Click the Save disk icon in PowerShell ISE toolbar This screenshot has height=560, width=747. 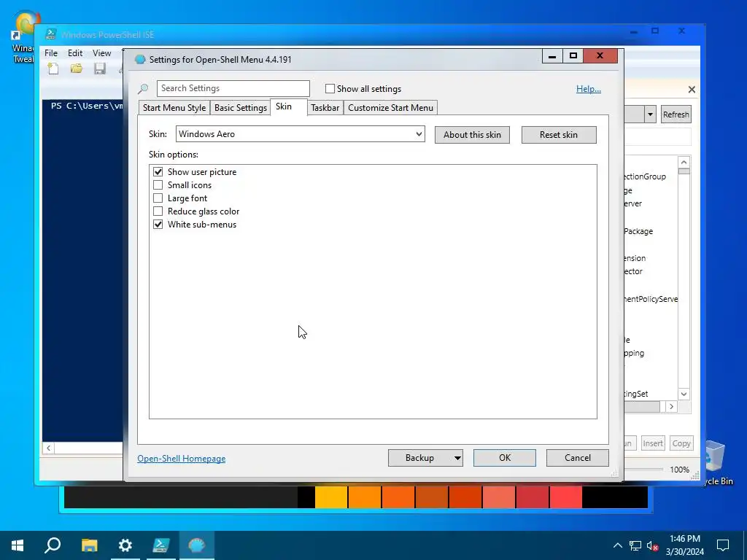99,69
